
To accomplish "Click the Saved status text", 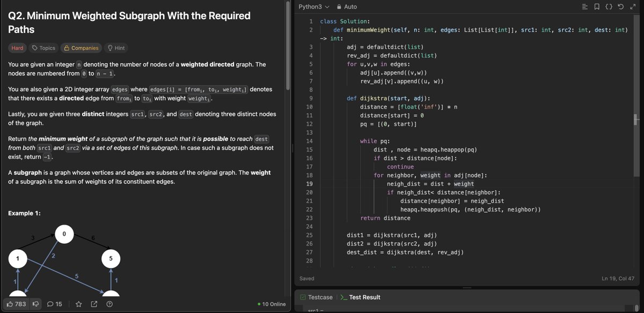I will [306, 278].
